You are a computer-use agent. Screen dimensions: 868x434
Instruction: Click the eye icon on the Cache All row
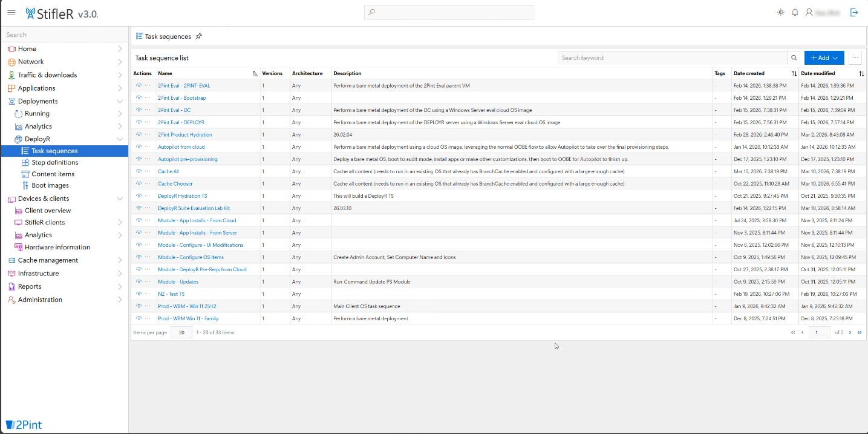coord(138,171)
